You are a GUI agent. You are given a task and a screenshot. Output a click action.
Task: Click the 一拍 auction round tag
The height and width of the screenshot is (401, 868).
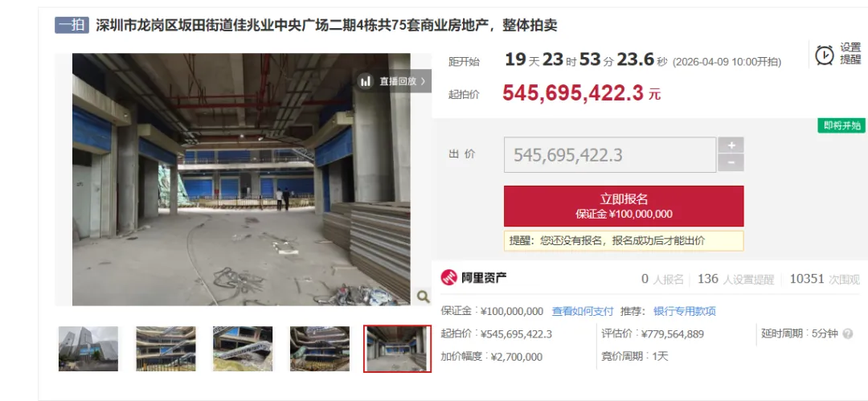pos(72,26)
